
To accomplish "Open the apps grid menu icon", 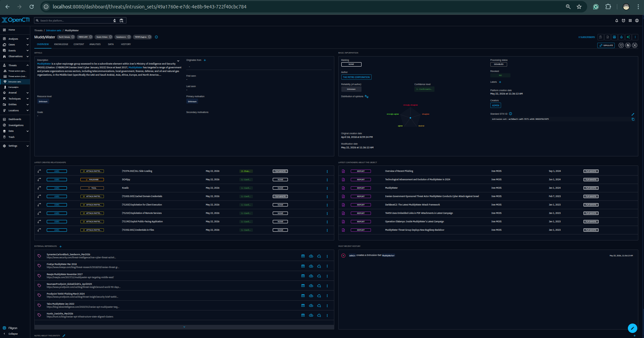I will point(630,21).
